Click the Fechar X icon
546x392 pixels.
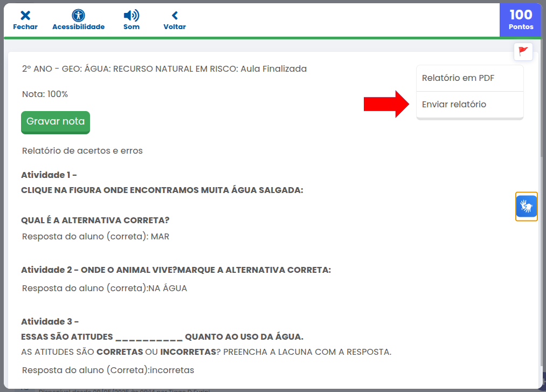coord(25,16)
